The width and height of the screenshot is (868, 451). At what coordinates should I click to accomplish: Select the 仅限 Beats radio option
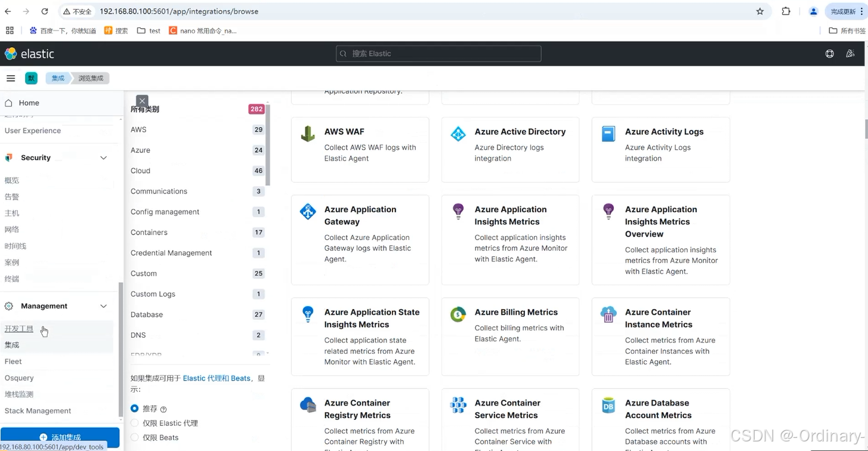click(x=135, y=437)
